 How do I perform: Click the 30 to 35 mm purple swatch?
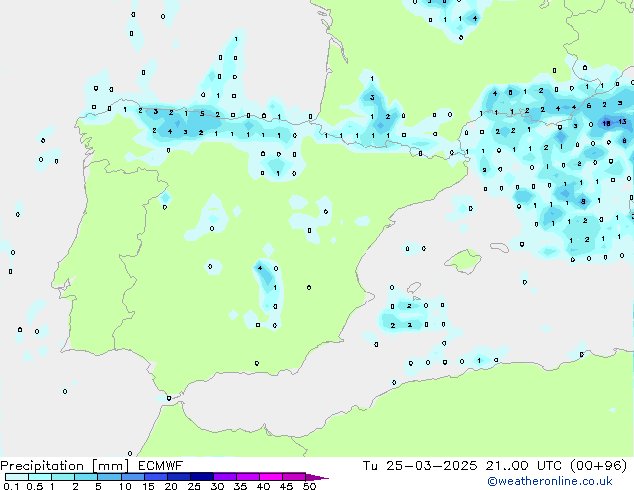224,477
